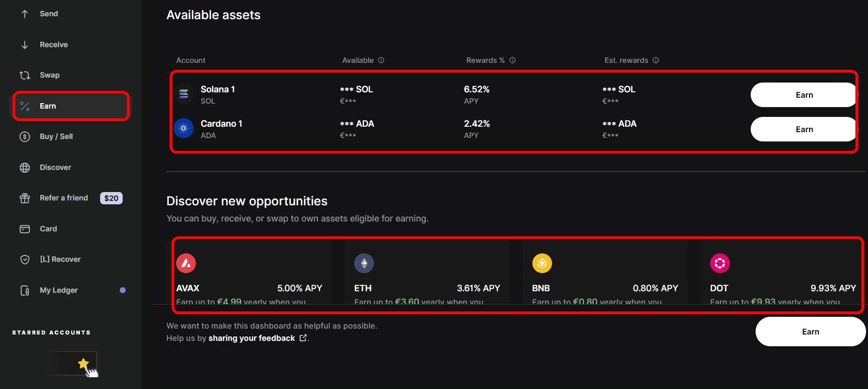Click the Send arrow icon in sidebar
This screenshot has width=868, height=389.
click(25, 14)
